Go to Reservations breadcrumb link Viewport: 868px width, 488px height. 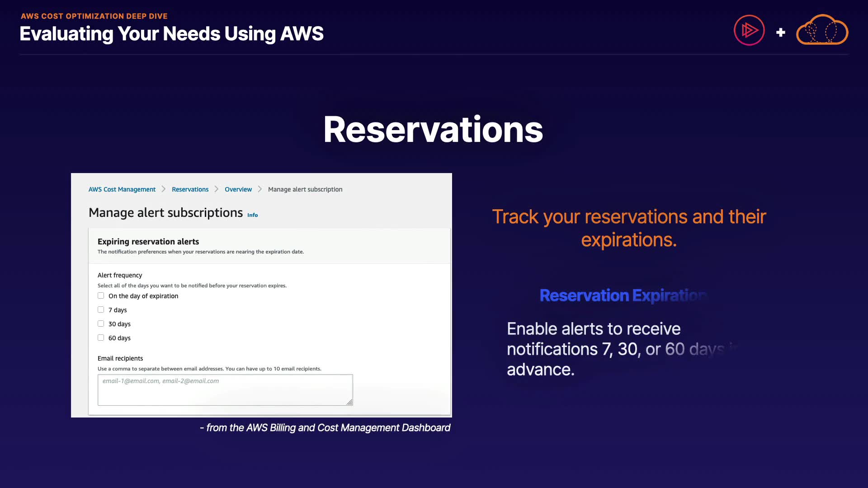(x=190, y=189)
